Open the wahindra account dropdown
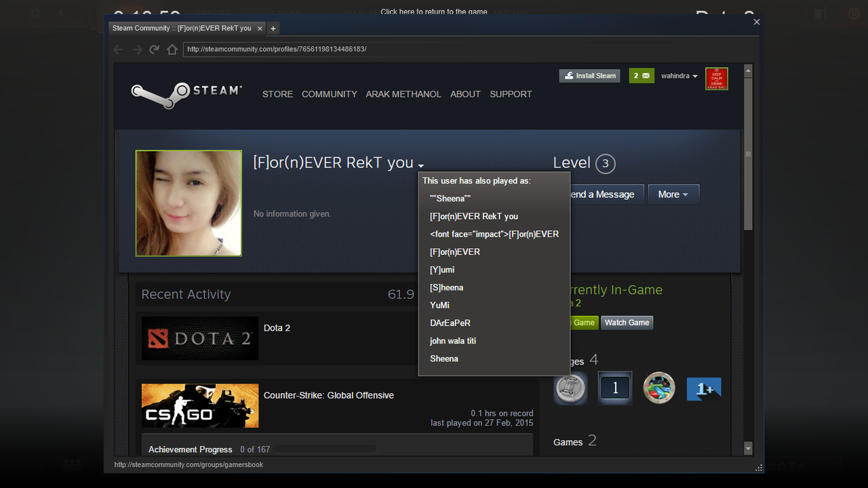This screenshot has height=488, width=868. coord(679,76)
